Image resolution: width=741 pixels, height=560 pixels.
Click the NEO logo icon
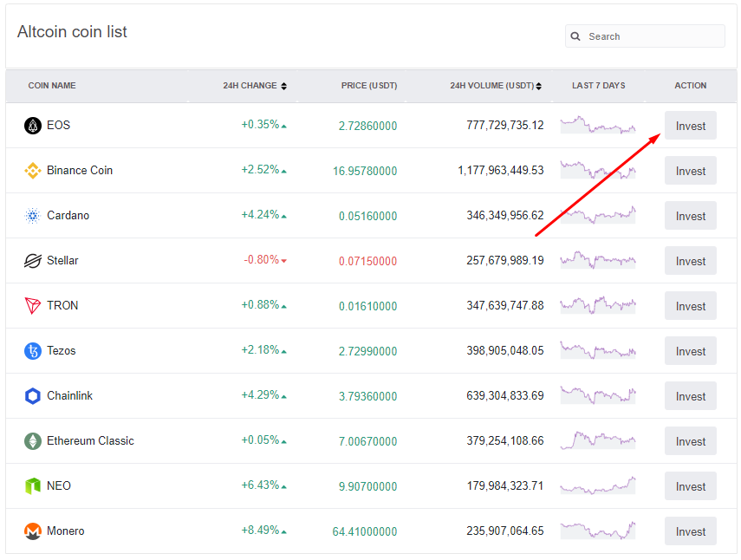(x=33, y=486)
